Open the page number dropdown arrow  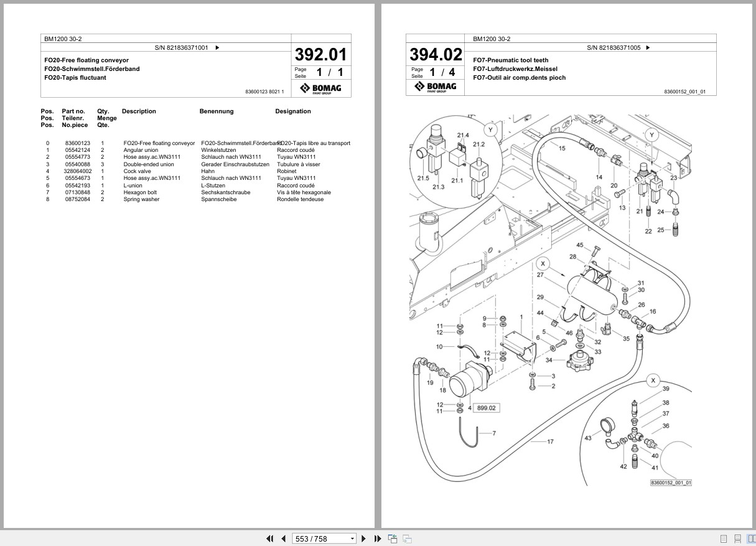pyautogui.click(x=352, y=539)
